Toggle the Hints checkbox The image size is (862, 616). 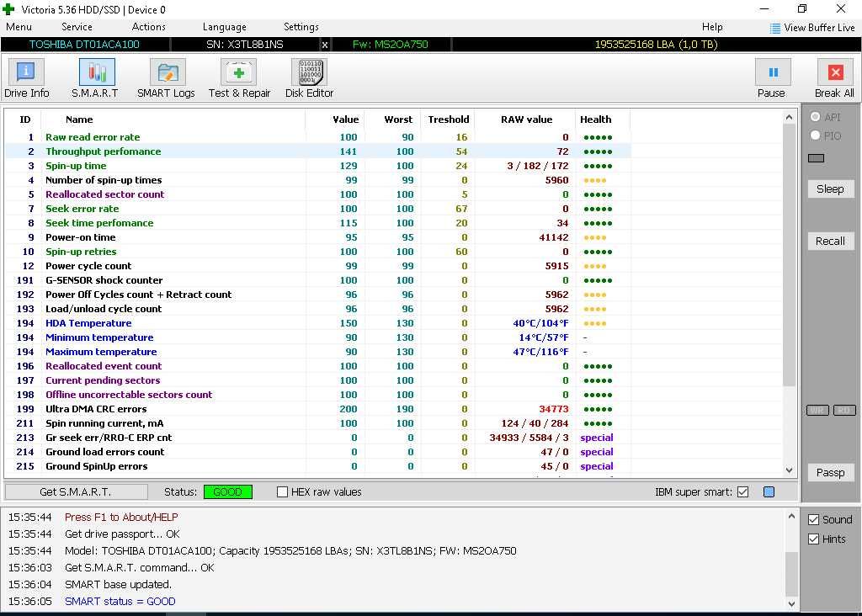click(x=814, y=539)
